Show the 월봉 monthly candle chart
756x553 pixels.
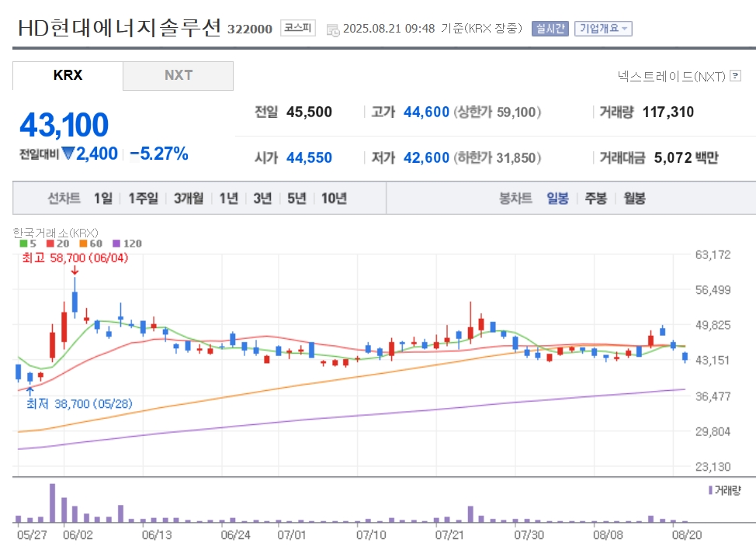point(634,198)
